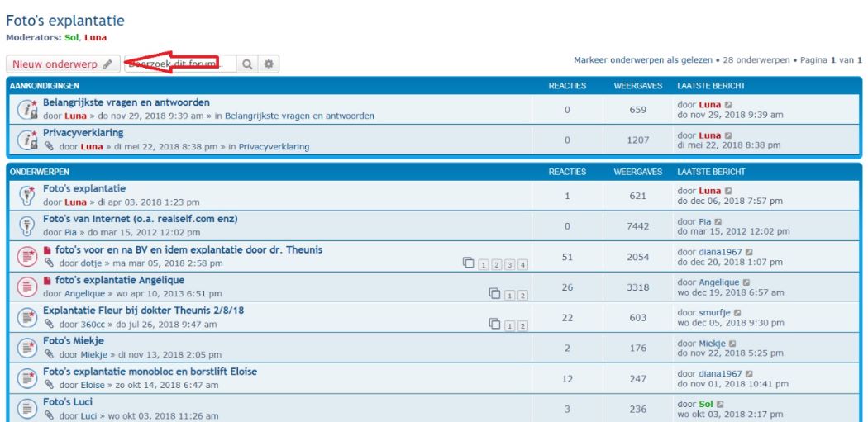This screenshot has width=868, height=422.
Task: Click in the Doorzoek dit forum search field
Action: [179, 64]
